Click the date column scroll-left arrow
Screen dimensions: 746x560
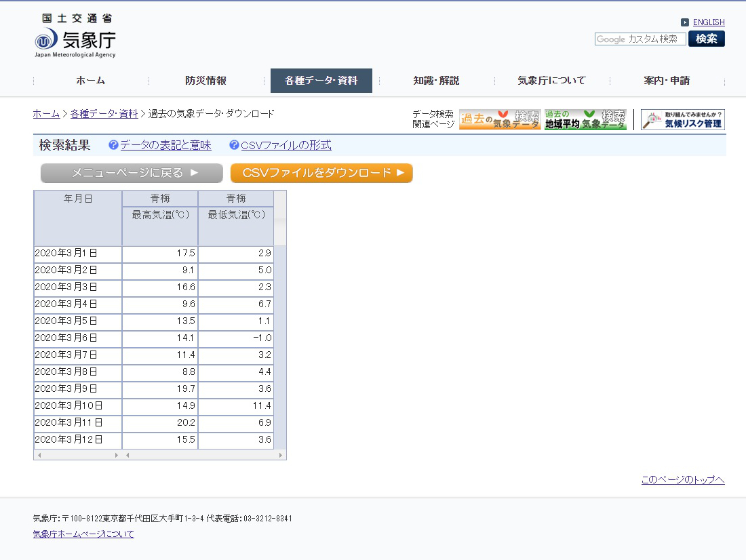[39, 456]
